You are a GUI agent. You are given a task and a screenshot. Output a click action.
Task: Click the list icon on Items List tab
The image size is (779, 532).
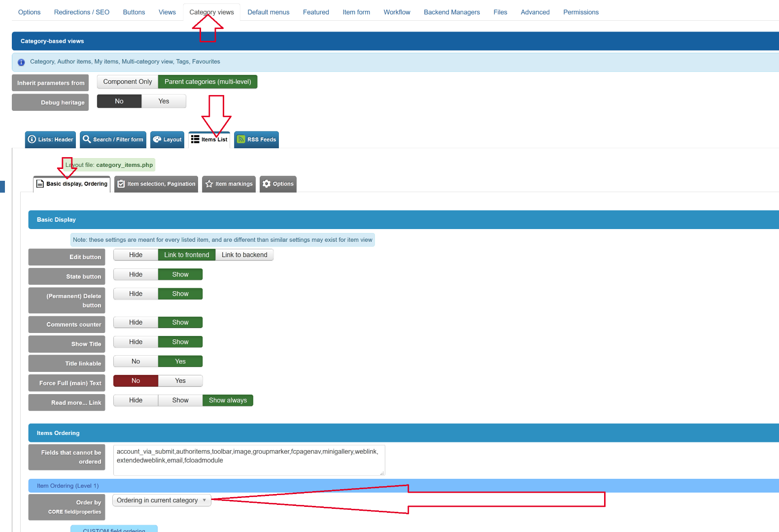click(x=195, y=139)
